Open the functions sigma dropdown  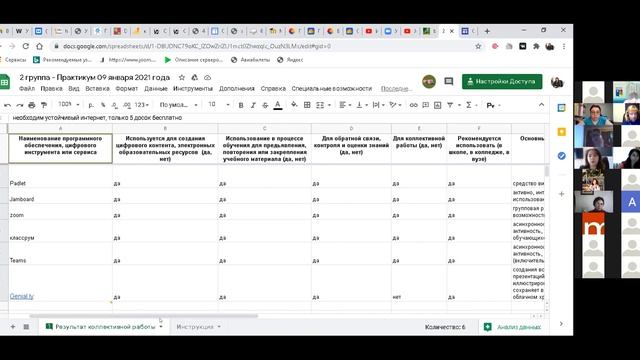(471, 105)
